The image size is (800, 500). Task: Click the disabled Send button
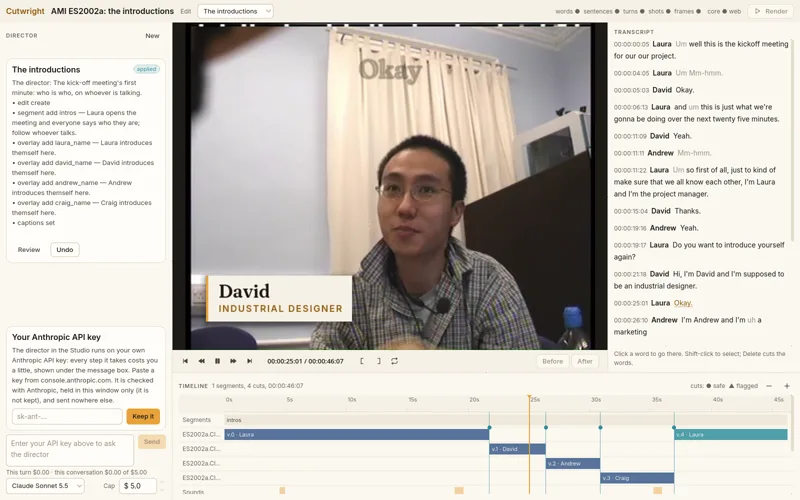[152, 442]
